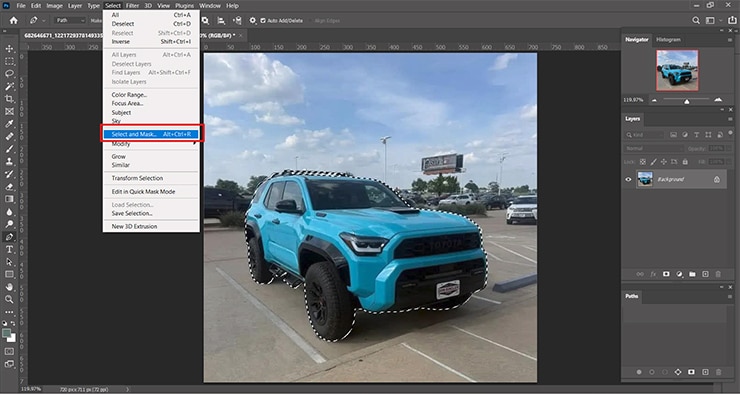Viewport: 740px width, 394px height.
Task: Expand the status bar arrow at bottom
Action: point(128,389)
